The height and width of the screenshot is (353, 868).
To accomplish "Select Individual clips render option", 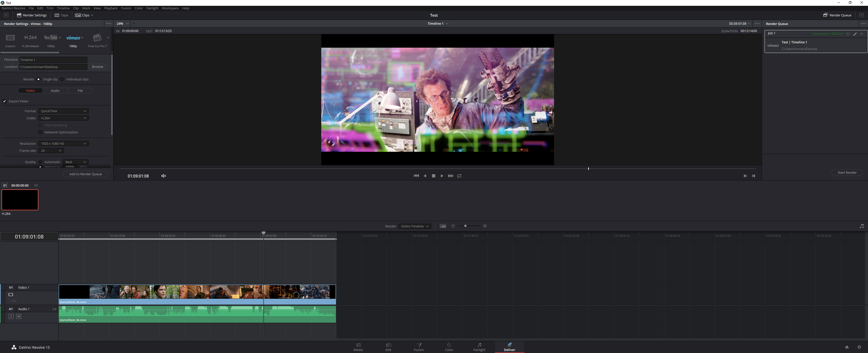I will (x=62, y=79).
